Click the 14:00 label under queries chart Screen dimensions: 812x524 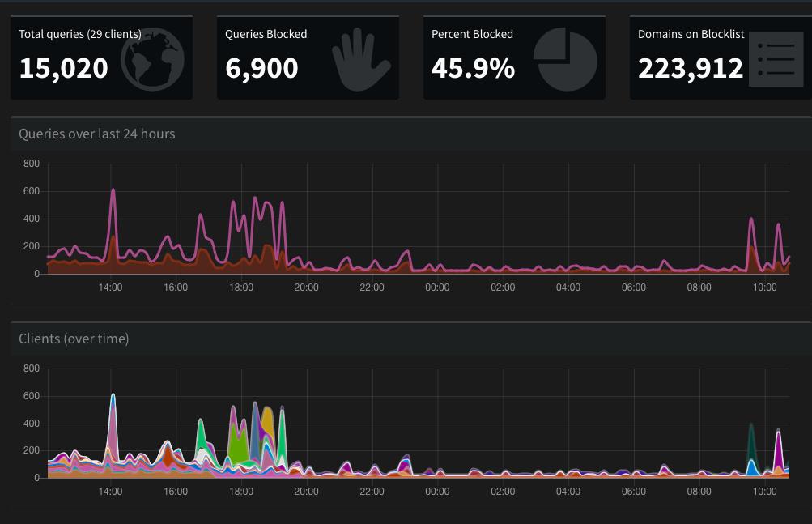pos(110,288)
